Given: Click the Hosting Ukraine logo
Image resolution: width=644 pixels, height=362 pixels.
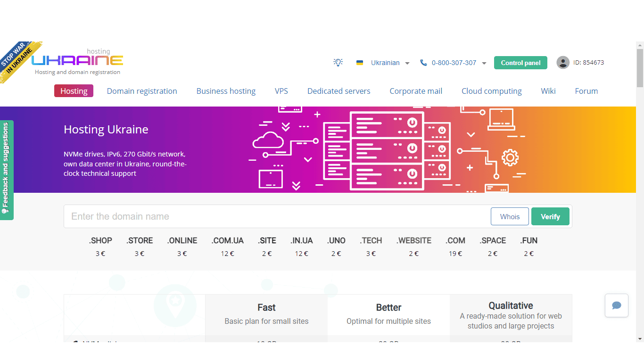Looking at the screenshot, I should (x=78, y=62).
